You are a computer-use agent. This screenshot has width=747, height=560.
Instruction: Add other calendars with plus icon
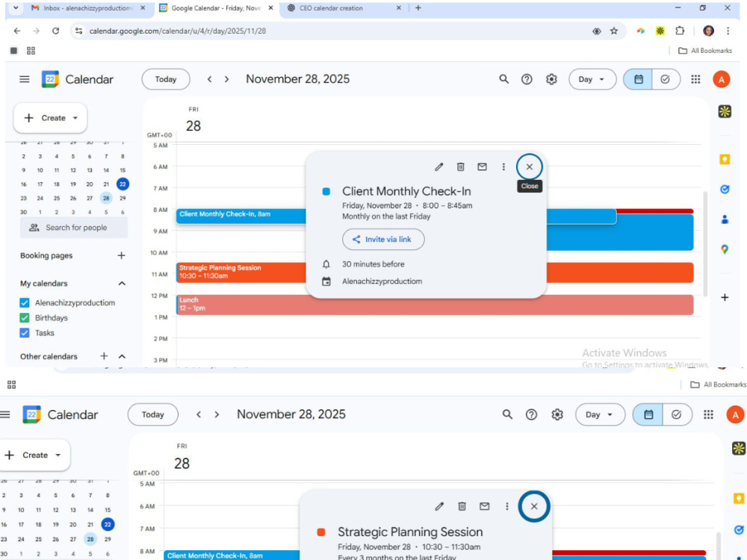[x=104, y=356]
